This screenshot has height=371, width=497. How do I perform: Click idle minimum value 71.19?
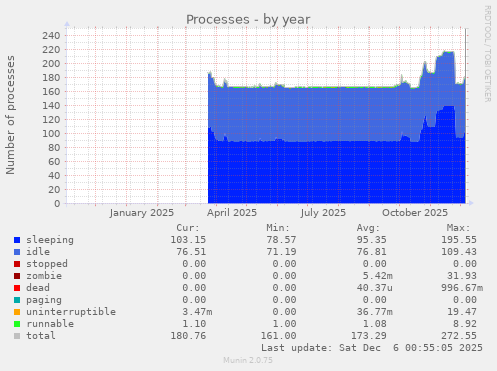(281, 252)
